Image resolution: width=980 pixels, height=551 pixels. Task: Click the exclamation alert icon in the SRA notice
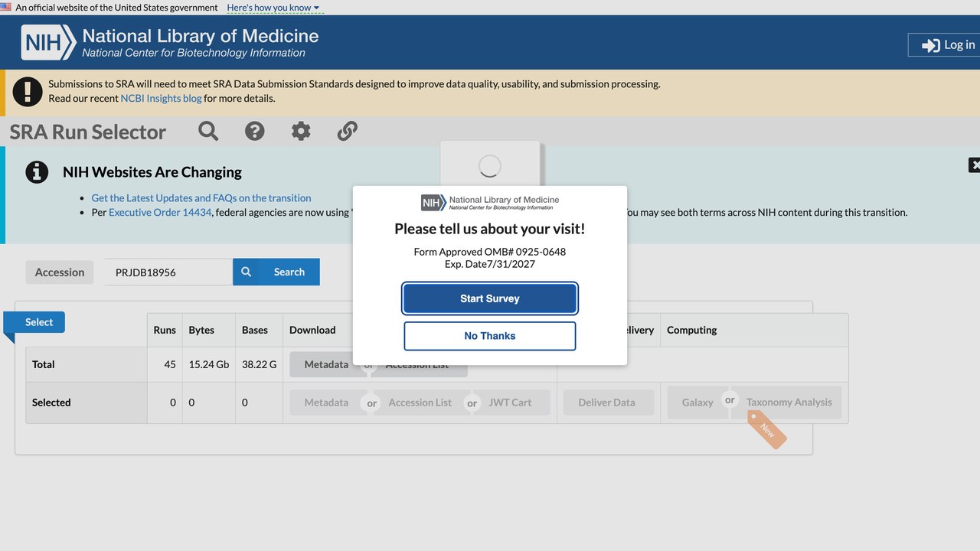[x=28, y=91]
